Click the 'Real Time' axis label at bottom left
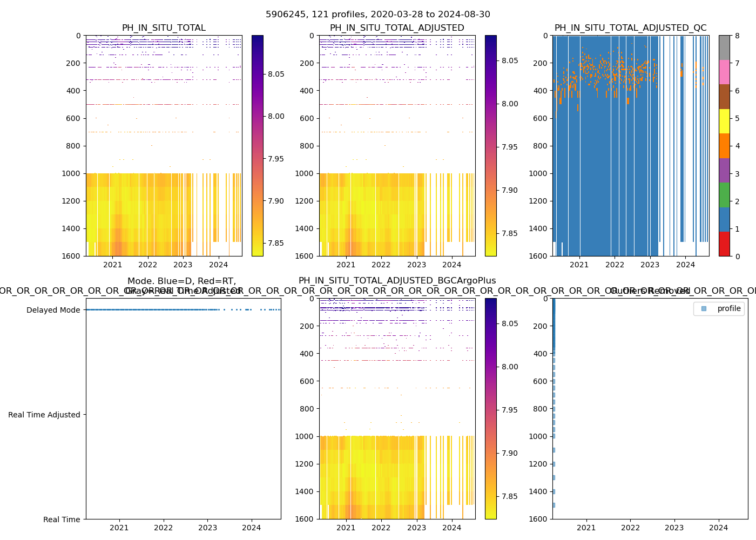 coord(62,520)
